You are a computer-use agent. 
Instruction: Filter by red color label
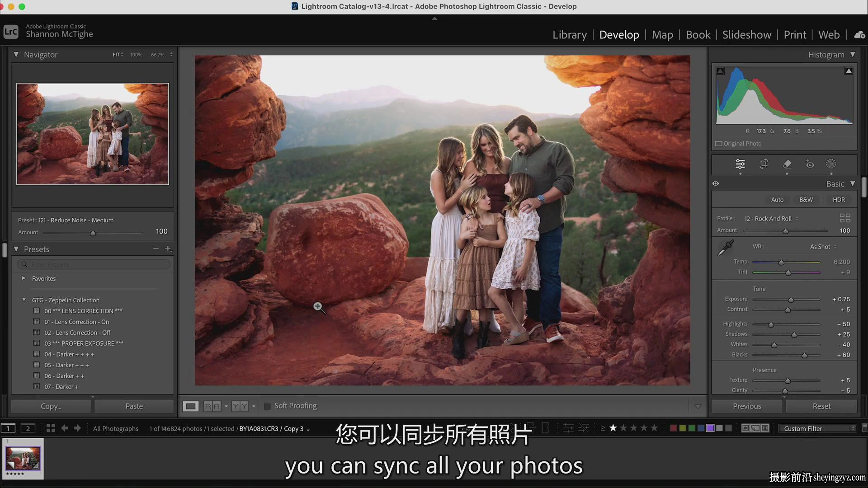pyautogui.click(x=673, y=428)
